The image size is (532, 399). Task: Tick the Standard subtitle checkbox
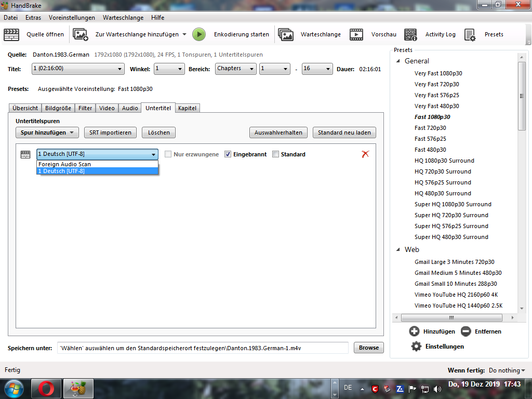[x=275, y=154]
